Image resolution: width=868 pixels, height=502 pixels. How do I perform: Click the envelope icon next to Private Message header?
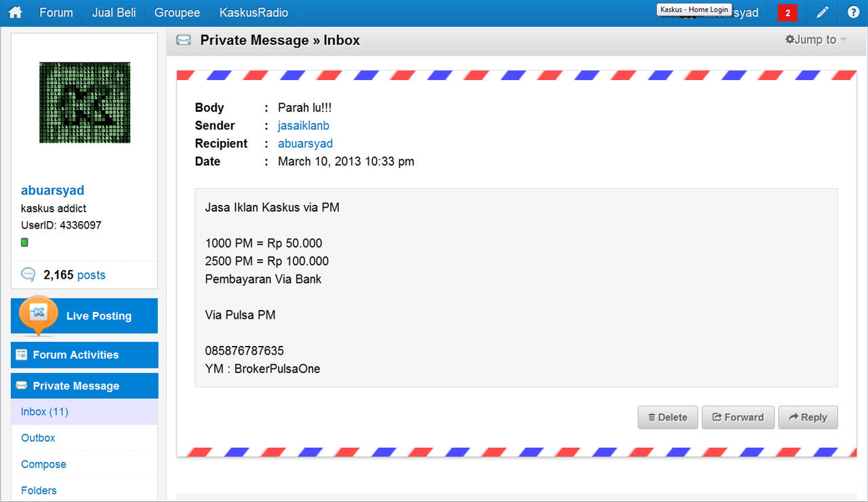click(x=183, y=40)
